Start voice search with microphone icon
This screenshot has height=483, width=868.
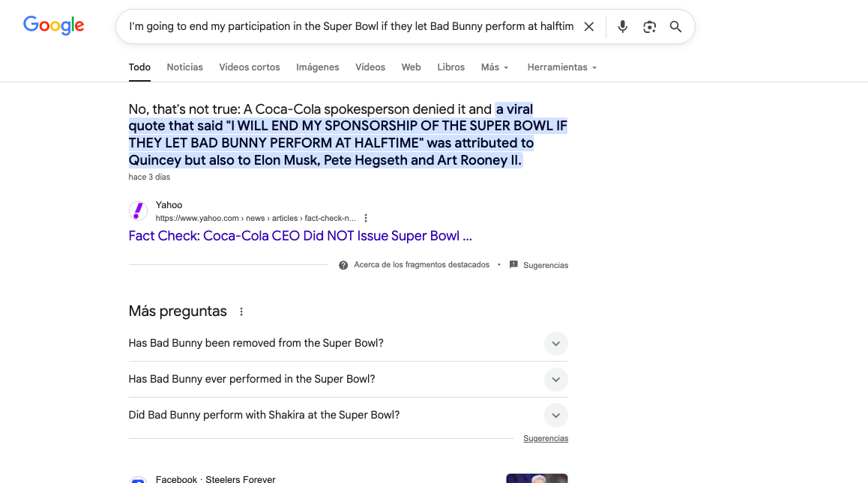(622, 27)
